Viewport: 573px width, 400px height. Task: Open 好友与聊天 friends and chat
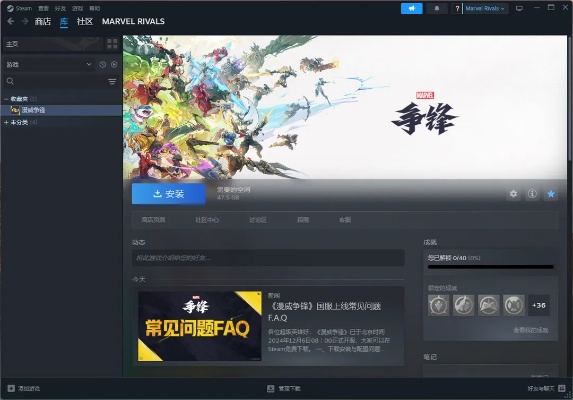point(546,388)
